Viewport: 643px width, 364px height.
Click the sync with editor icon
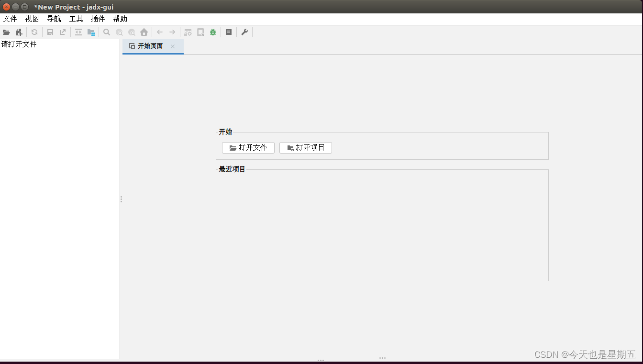click(x=78, y=32)
